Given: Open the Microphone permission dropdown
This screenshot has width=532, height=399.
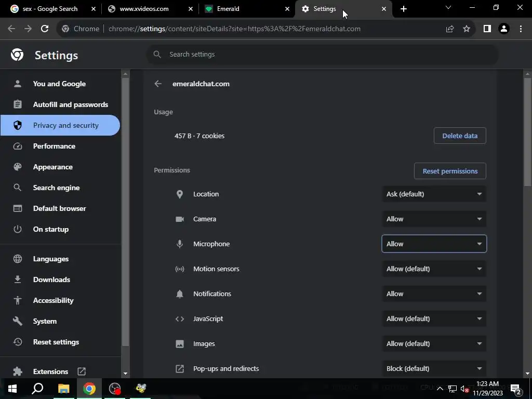Looking at the screenshot, I should 434,244.
